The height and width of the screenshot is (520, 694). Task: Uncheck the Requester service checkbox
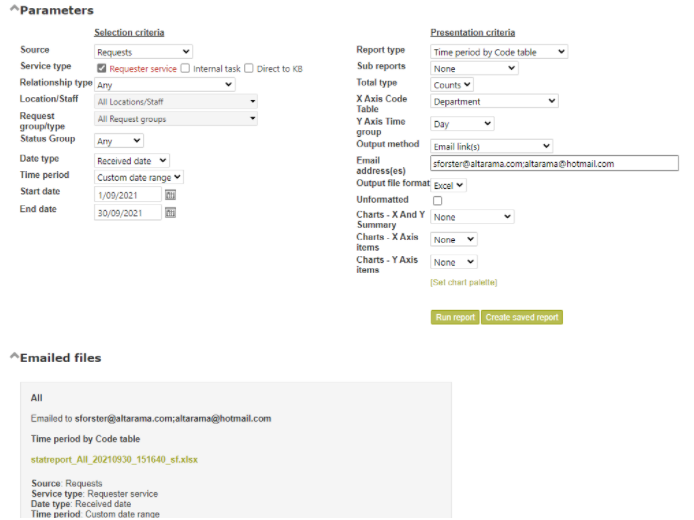click(102, 68)
